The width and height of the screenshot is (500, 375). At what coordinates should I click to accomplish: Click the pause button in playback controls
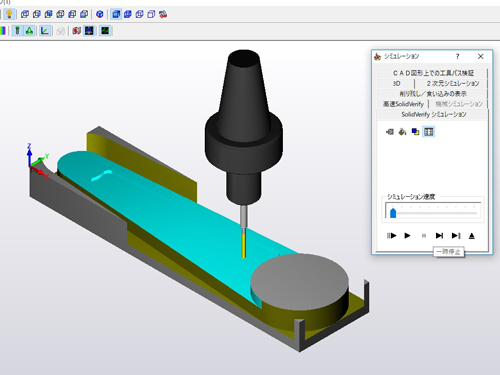[424, 236]
